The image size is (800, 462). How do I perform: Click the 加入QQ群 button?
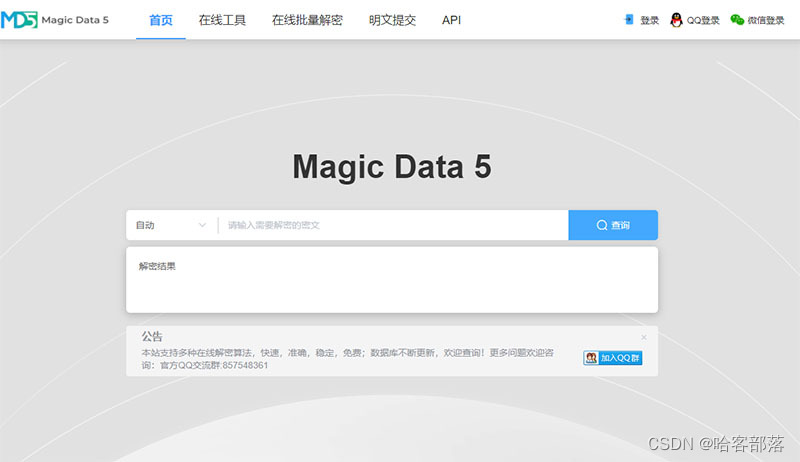613,358
